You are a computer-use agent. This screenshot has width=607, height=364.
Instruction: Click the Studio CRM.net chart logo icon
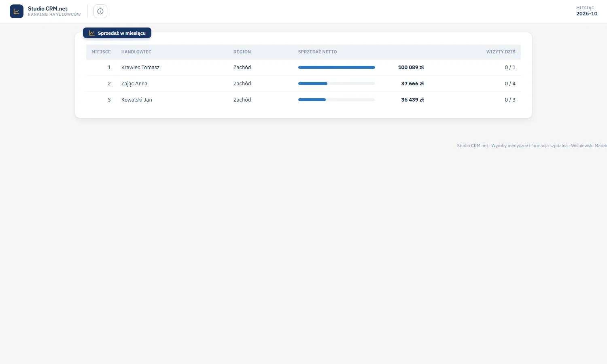click(17, 11)
